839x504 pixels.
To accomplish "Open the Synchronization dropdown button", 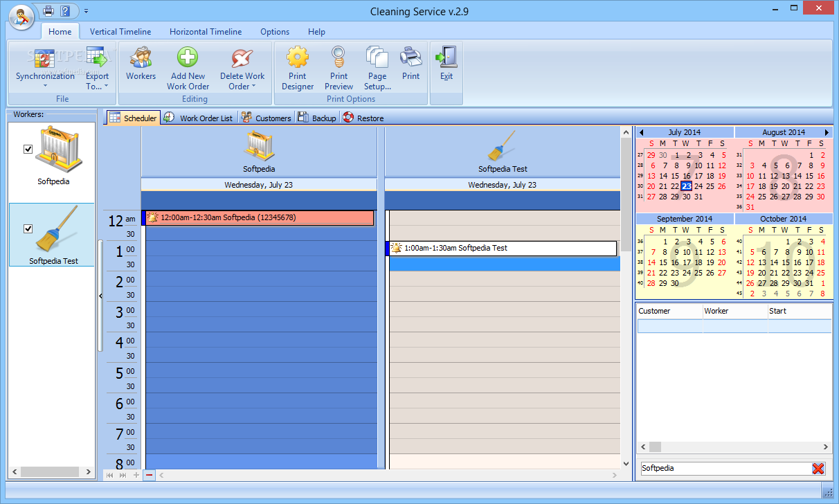I will click(x=45, y=68).
